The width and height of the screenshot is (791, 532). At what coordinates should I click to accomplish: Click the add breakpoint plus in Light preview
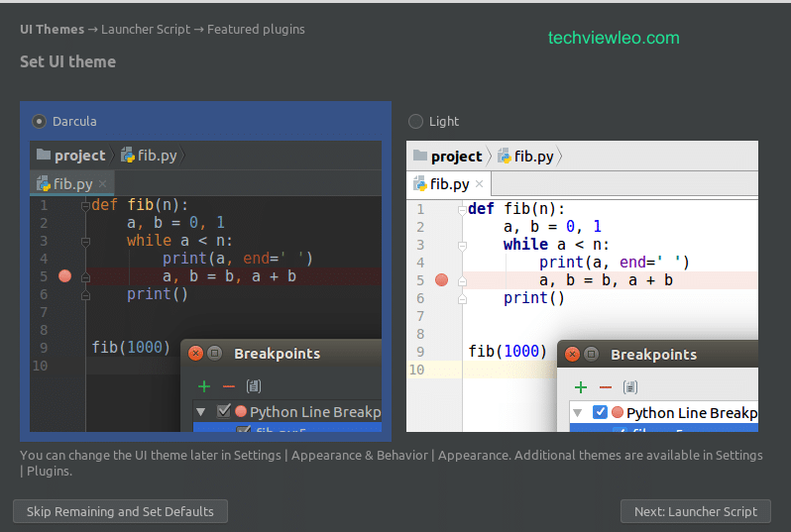click(581, 387)
